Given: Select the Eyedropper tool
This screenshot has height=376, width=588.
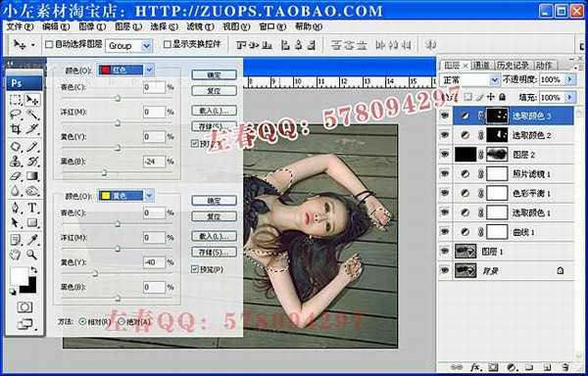Looking at the screenshot, I should point(32,240).
